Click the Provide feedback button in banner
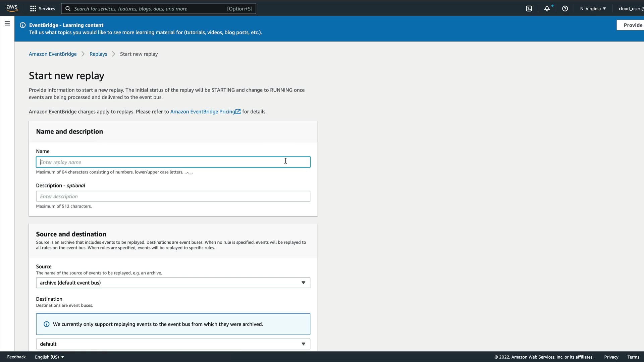Screen dimensions: 644x362 click(x=632, y=25)
